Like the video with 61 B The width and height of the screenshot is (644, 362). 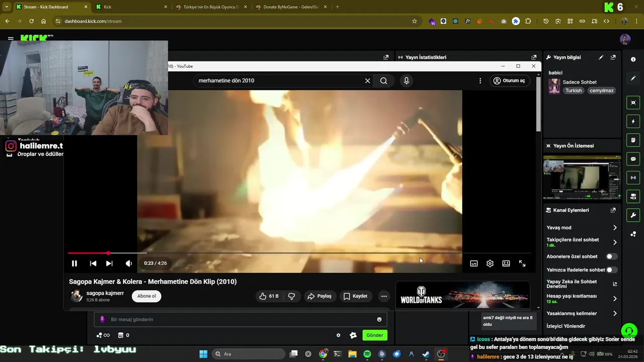point(269,296)
